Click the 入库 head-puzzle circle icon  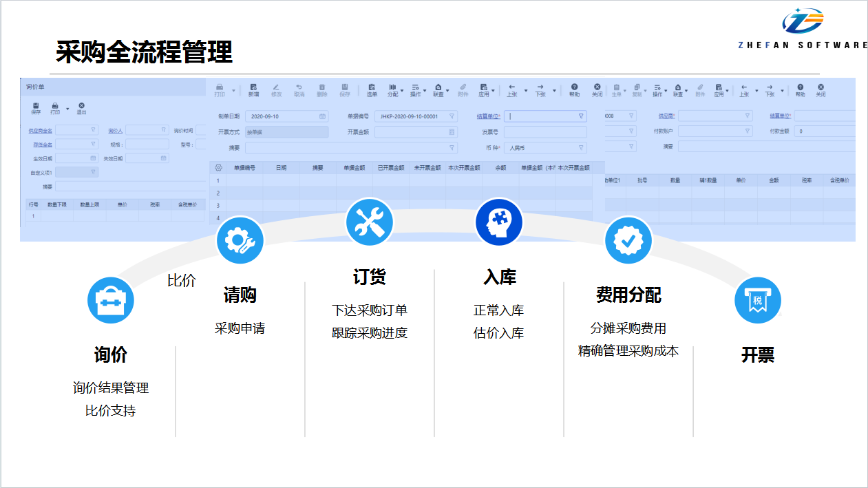498,222
